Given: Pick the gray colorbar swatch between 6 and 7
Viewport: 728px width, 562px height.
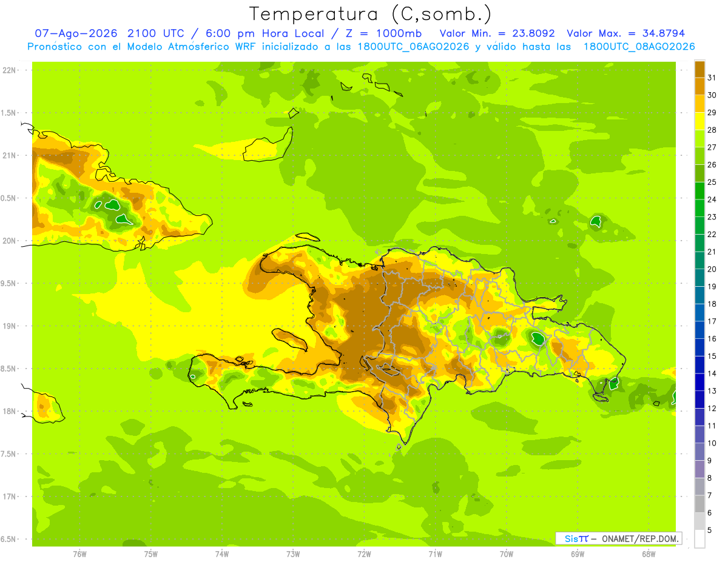Looking at the screenshot, I should [699, 504].
